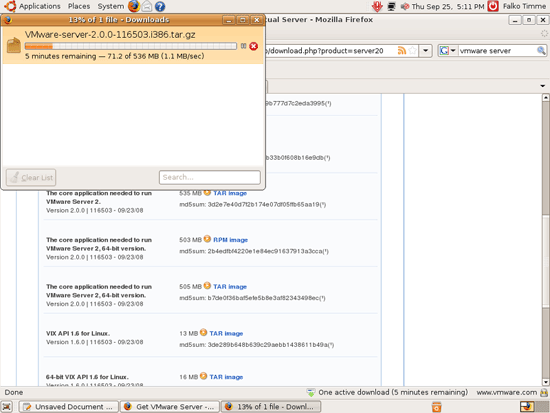The width and height of the screenshot is (550, 413).
Task: Click the vmware server search field
Action: [497, 51]
